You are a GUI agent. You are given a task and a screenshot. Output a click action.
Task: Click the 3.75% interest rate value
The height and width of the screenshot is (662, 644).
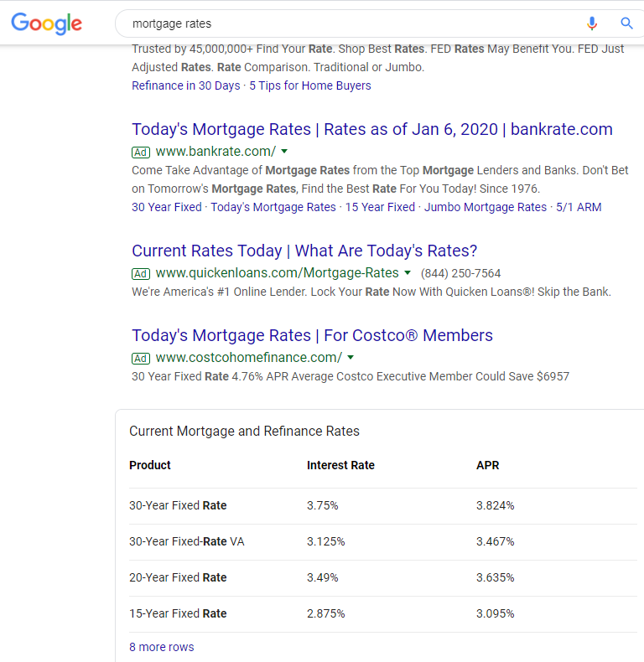[x=323, y=506]
